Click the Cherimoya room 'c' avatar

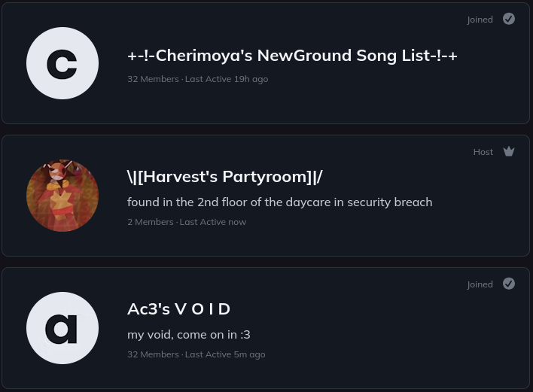[x=62, y=63]
